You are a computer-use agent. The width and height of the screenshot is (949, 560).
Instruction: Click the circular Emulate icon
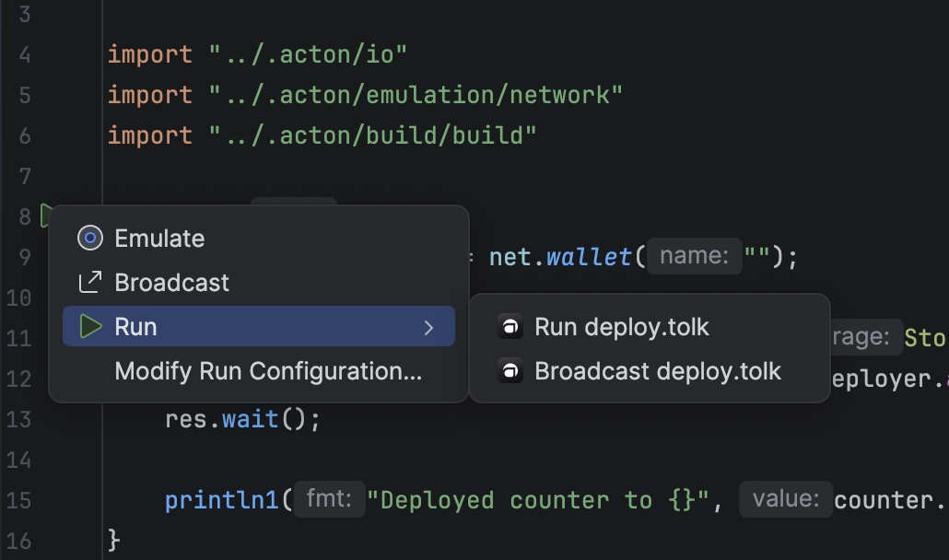89,239
